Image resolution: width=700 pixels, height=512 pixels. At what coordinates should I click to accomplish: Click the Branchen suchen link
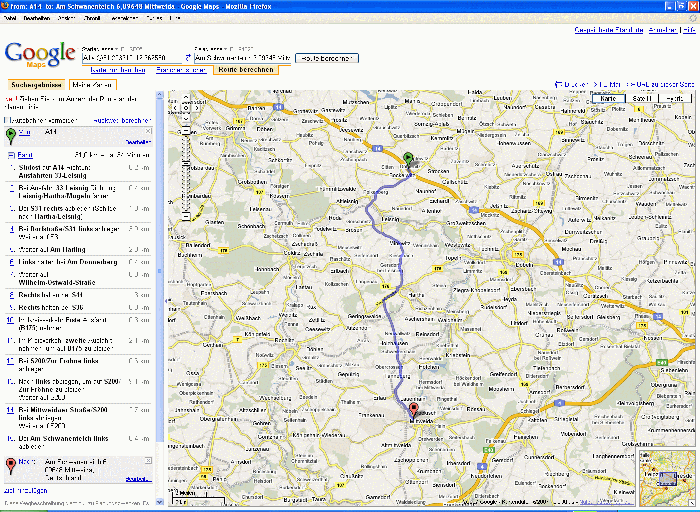click(181, 70)
